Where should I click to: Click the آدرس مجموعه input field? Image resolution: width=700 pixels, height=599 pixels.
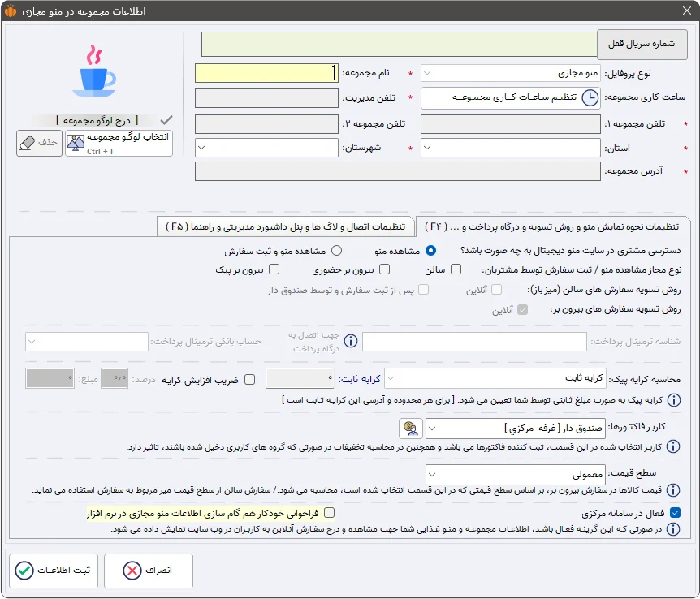pyautogui.click(x=398, y=171)
